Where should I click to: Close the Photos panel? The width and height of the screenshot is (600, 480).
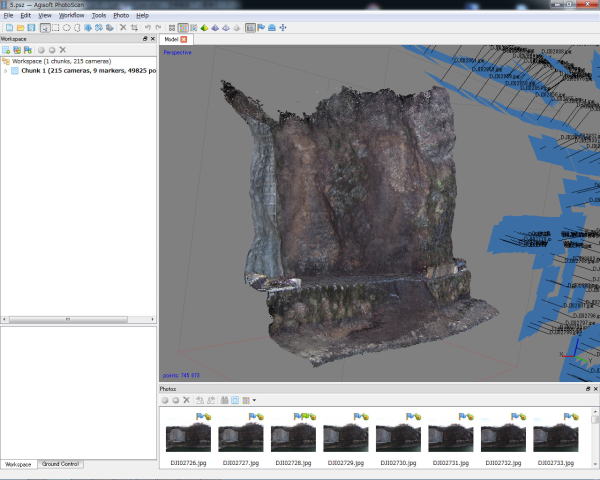595,389
